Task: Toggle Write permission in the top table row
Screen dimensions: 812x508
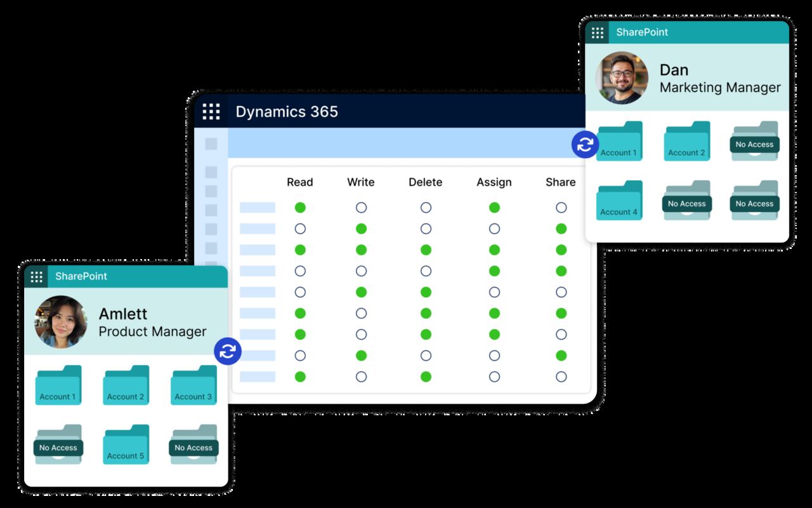Action: point(361,208)
